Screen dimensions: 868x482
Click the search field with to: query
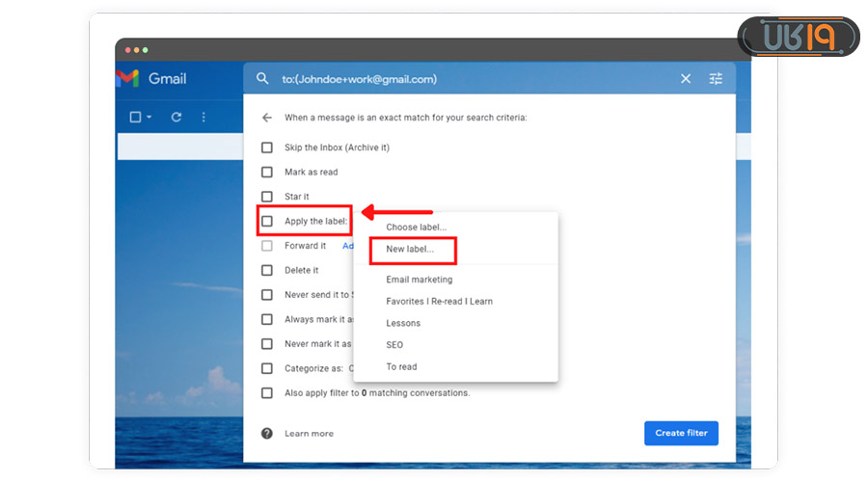coord(463,79)
